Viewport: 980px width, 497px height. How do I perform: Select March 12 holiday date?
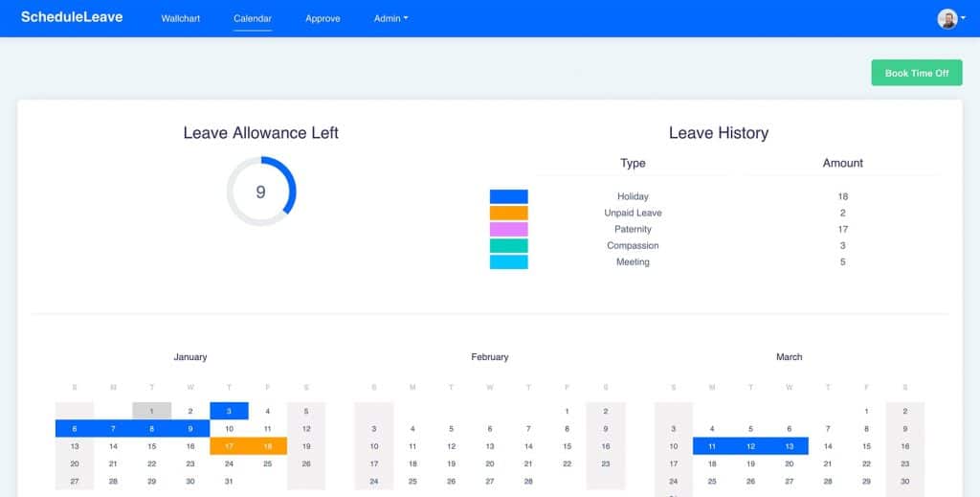(x=750, y=446)
